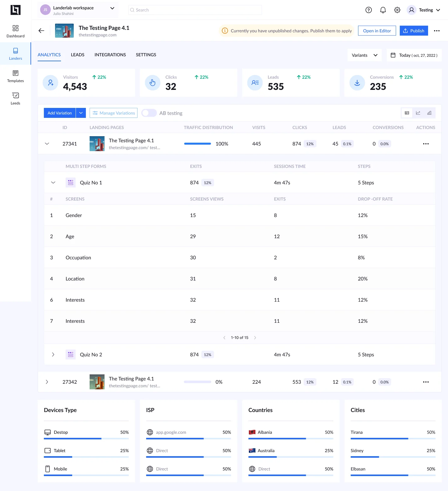This screenshot has width=448, height=491.
Task: Open the Today date picker
Action: pyautogui.click(x=414, y=55)
